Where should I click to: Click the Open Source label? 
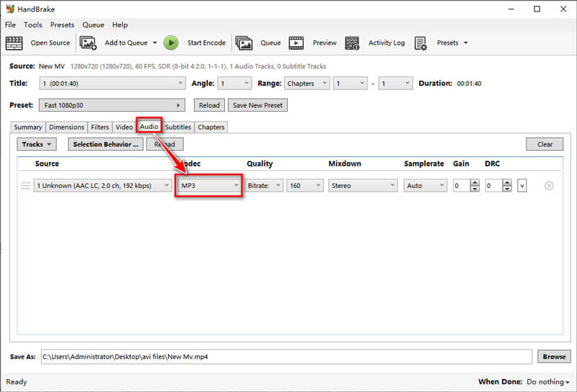click(x=50, y=43)
